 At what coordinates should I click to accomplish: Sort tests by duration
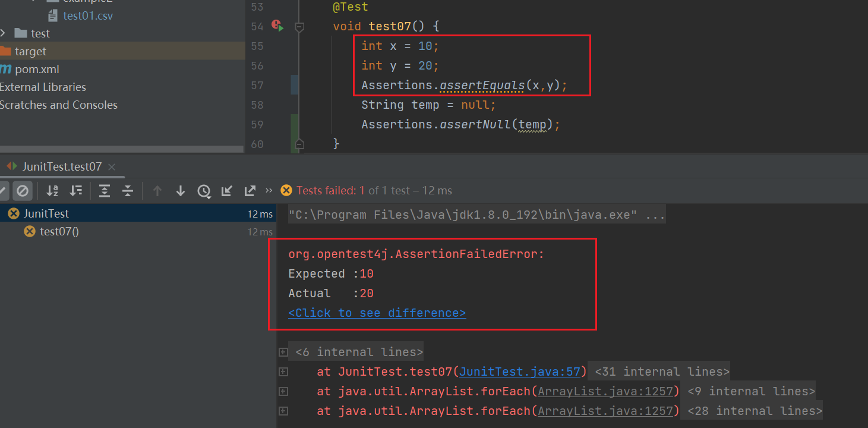coord(75,191)
